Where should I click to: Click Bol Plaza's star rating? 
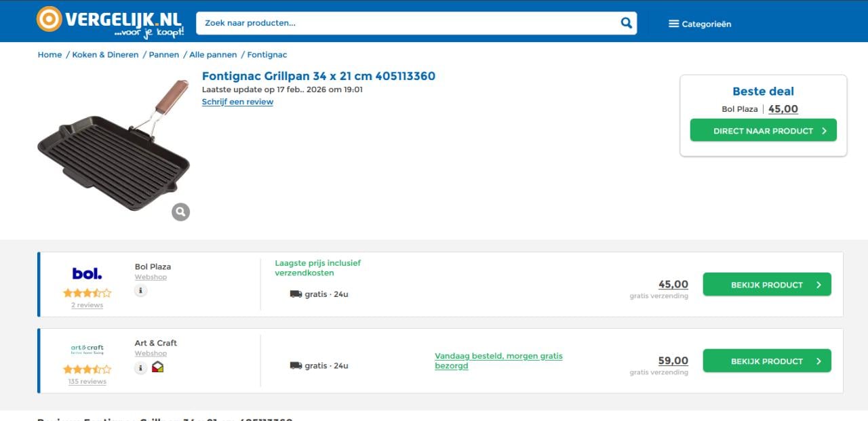87,293
